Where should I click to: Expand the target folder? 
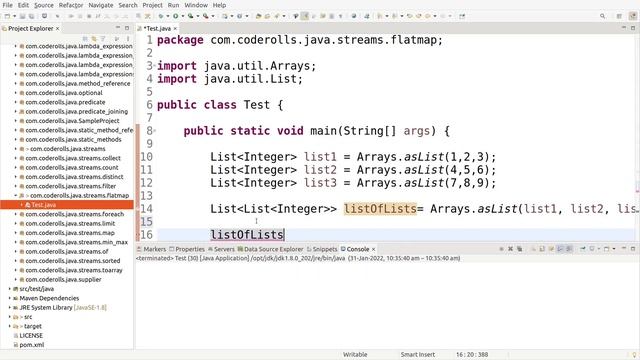pos(10,327)
